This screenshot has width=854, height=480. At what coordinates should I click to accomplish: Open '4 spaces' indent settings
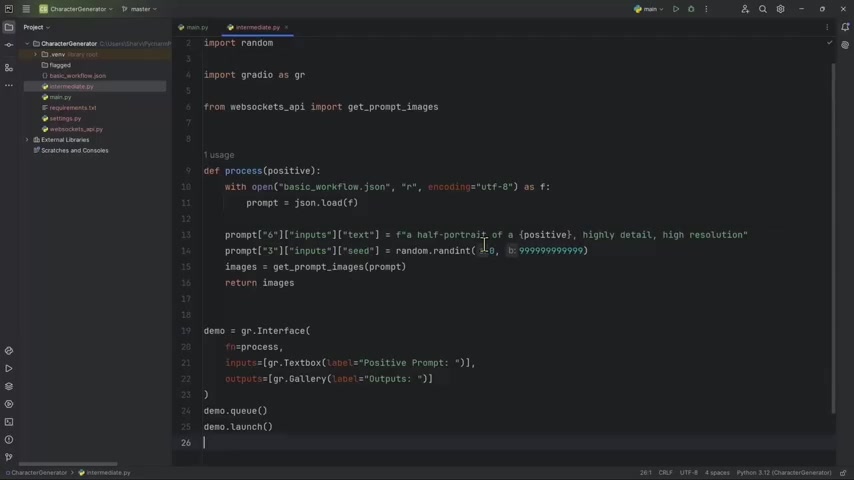[717, 473]
